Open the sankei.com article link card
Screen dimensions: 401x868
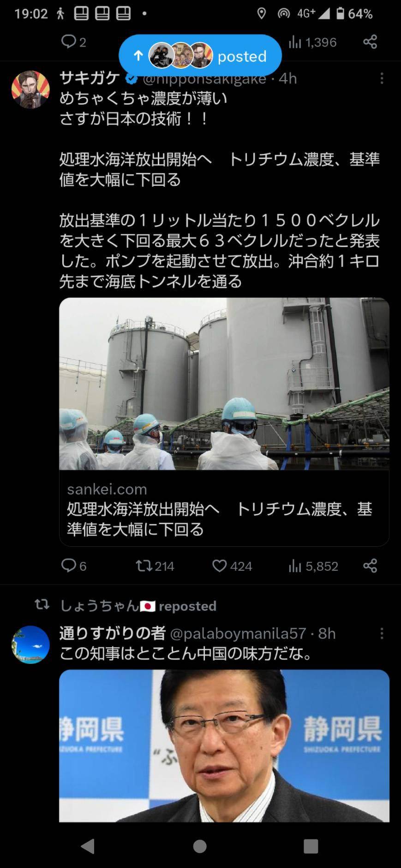point(224,508)
